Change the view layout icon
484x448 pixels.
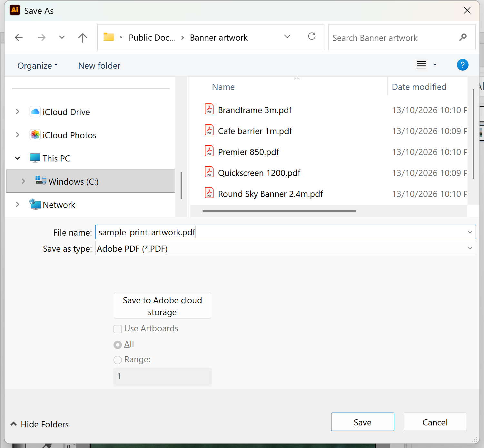[421, 65]
